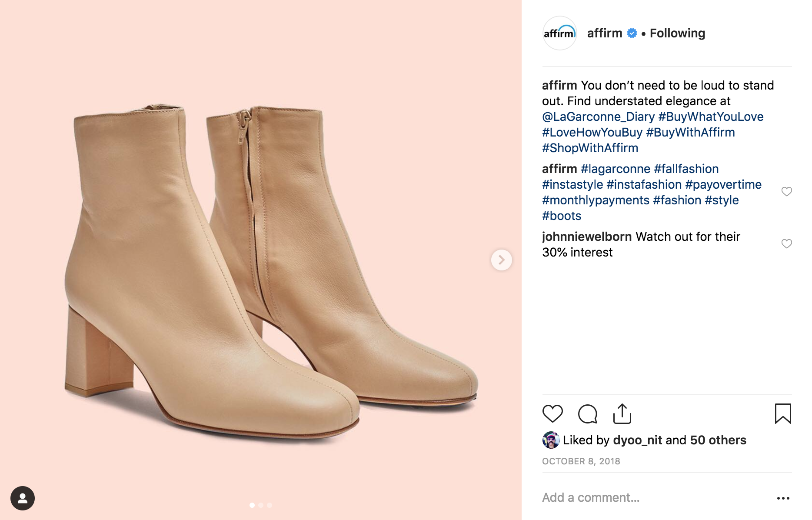The image size is (812, 520).
Task: Like the post with the heart icon
Action: (552, 413)
